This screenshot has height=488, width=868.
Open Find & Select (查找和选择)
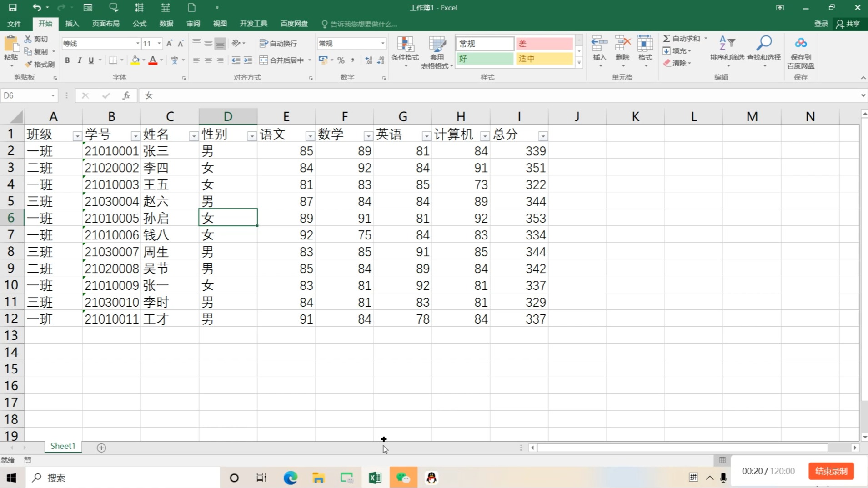(764, 51)
